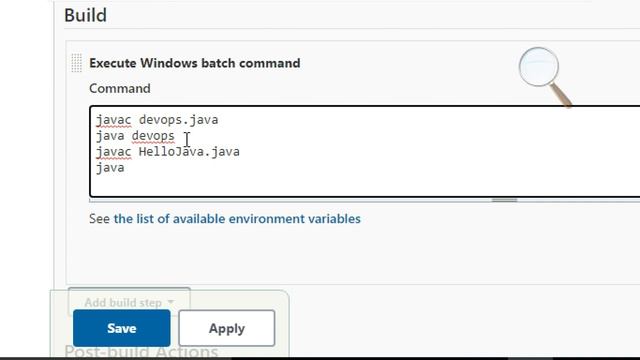
Task: Click the Command label
Action: 120,89
